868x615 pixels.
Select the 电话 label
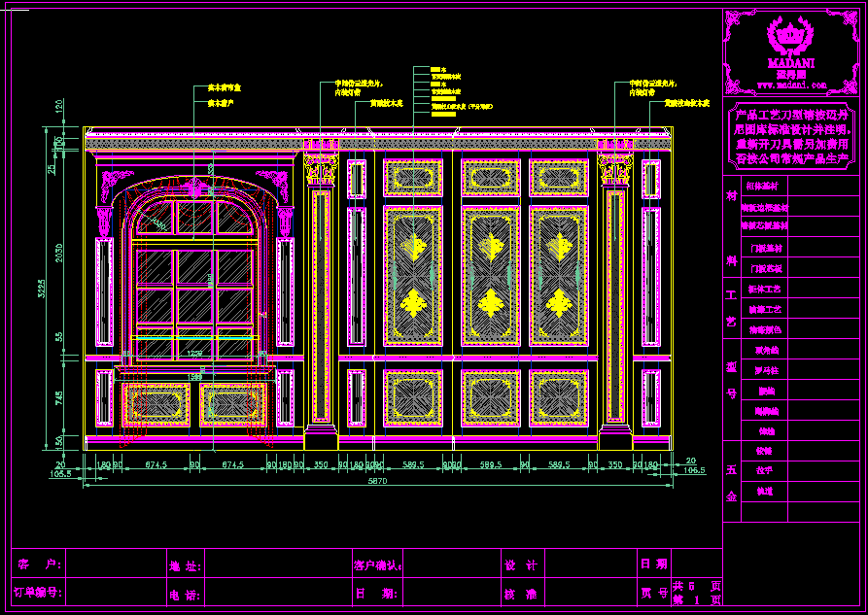point(185,596)
